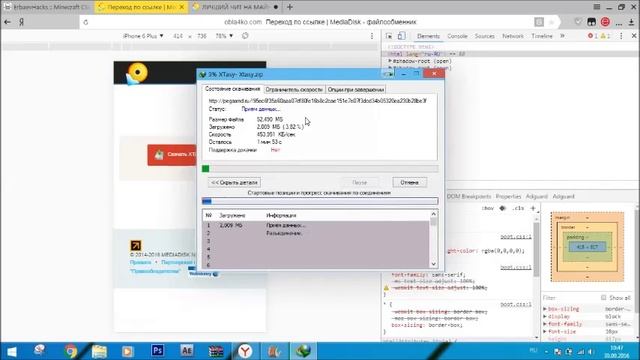Click the media player taskbar icon
640x360 pixels.
128,351
